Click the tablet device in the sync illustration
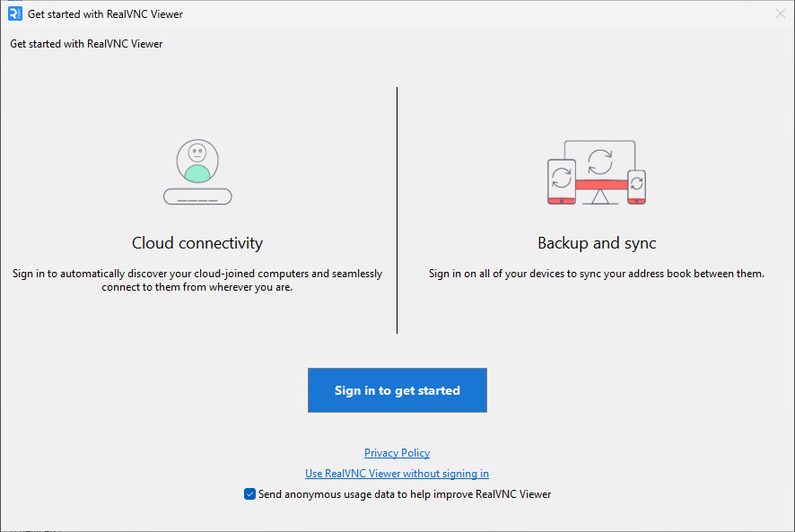 point(562,180)
